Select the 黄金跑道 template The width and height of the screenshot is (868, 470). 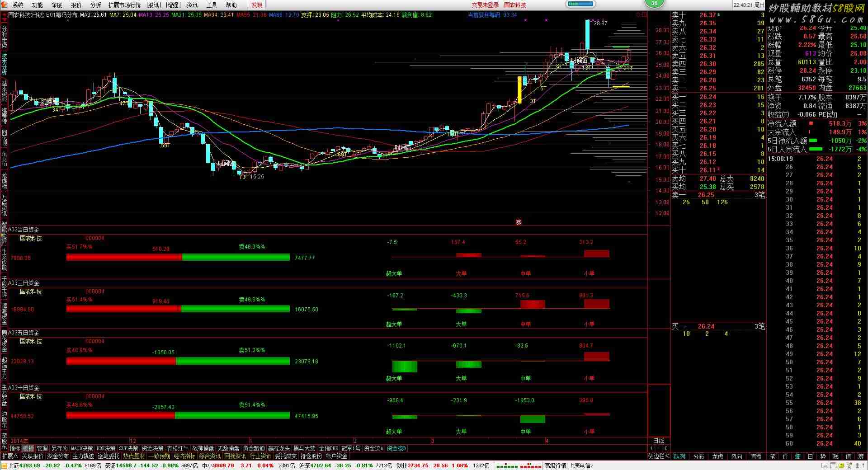(x=254, y=449)
